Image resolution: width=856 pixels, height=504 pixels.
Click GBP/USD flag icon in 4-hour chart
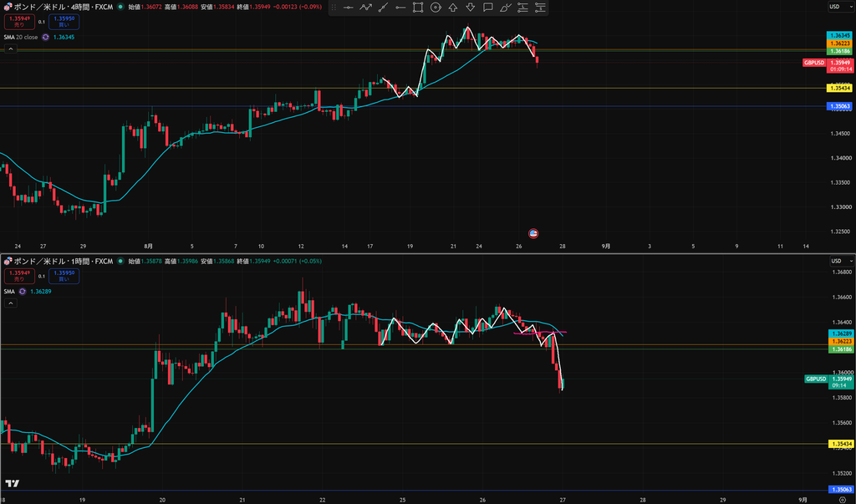point(8,7)
